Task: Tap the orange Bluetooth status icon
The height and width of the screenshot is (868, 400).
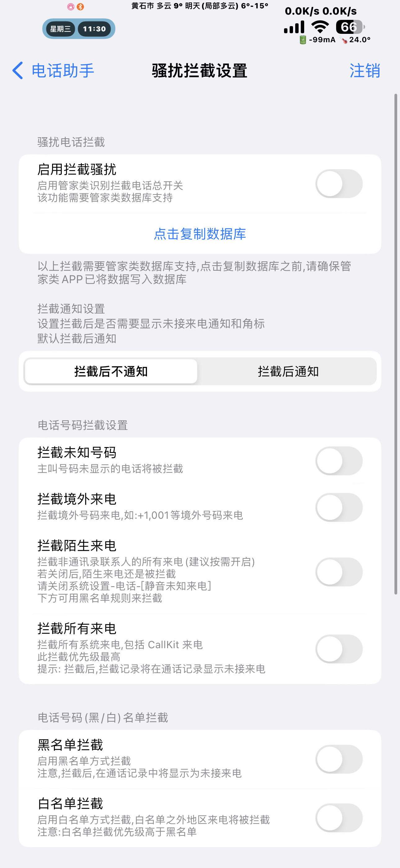Action: (x=80, y=7)
